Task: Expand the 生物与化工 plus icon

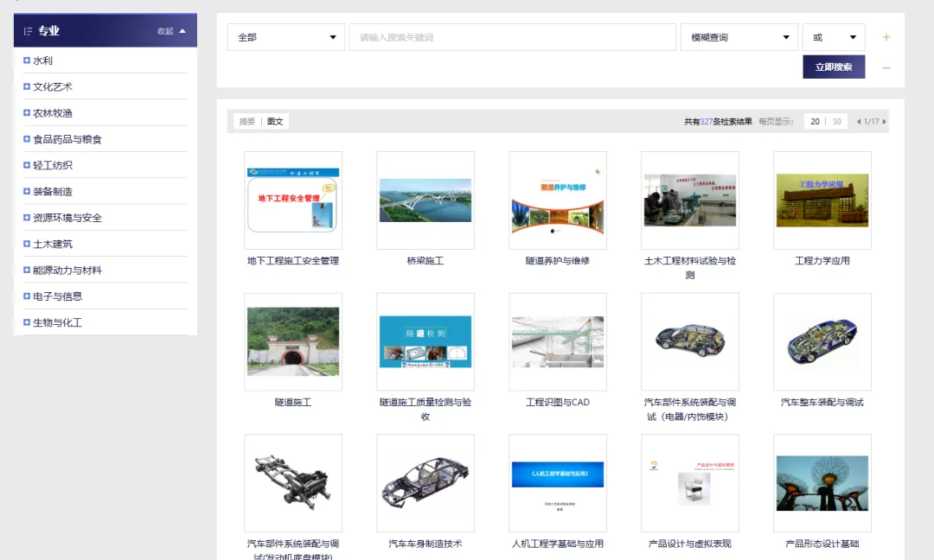Action: (x=26, y=322)
